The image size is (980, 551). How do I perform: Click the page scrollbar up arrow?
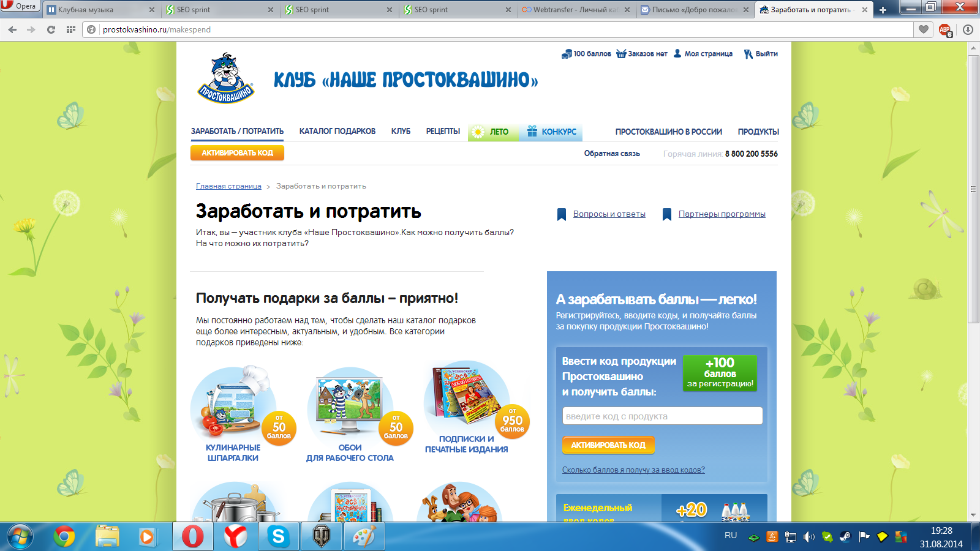(x=973, y=48)
